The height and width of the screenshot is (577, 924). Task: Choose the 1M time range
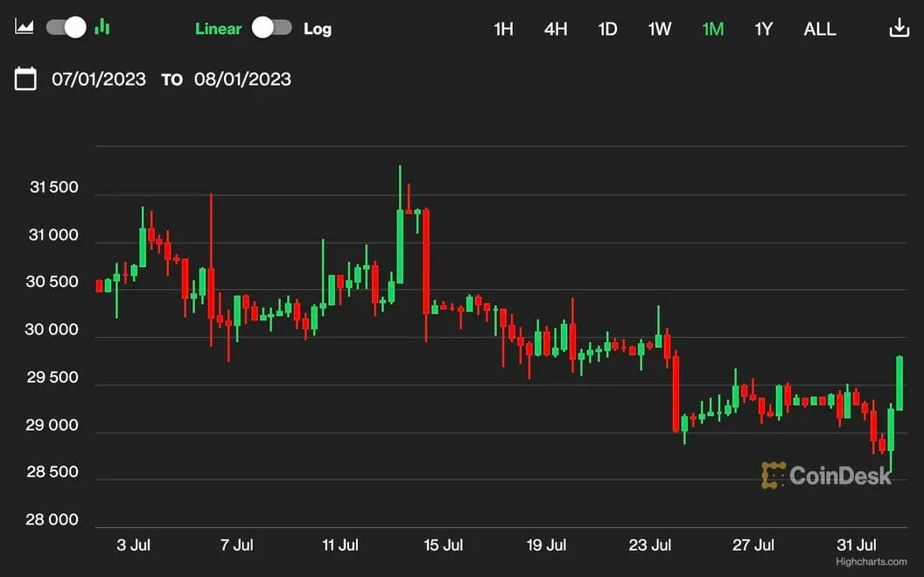[712, 29]
